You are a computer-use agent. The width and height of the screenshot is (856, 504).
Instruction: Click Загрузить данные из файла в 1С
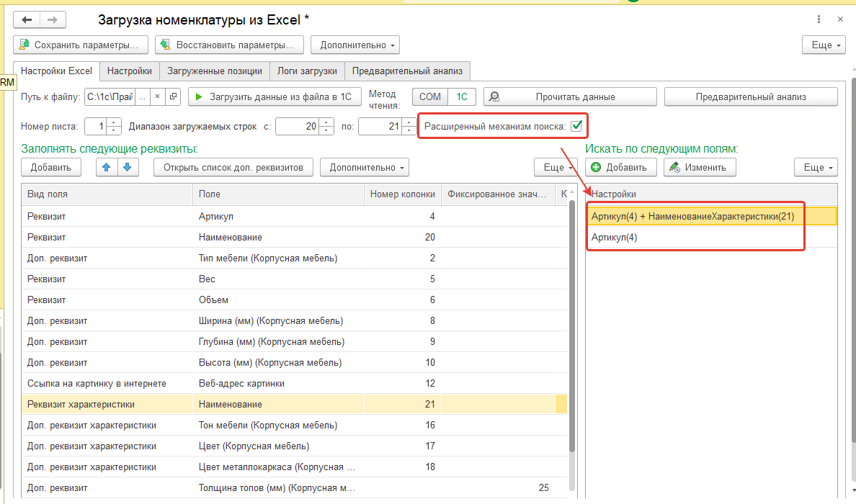275,96
